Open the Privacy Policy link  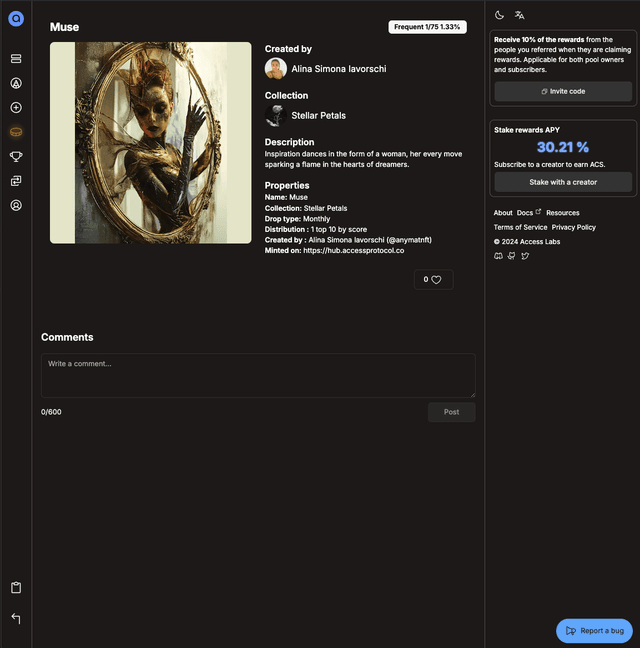(x=573, y=227)
